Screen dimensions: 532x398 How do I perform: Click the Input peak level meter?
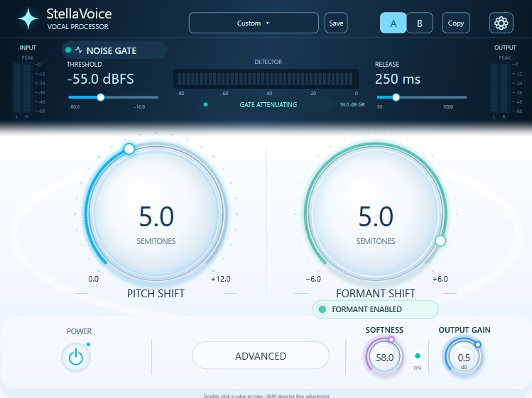22,87
